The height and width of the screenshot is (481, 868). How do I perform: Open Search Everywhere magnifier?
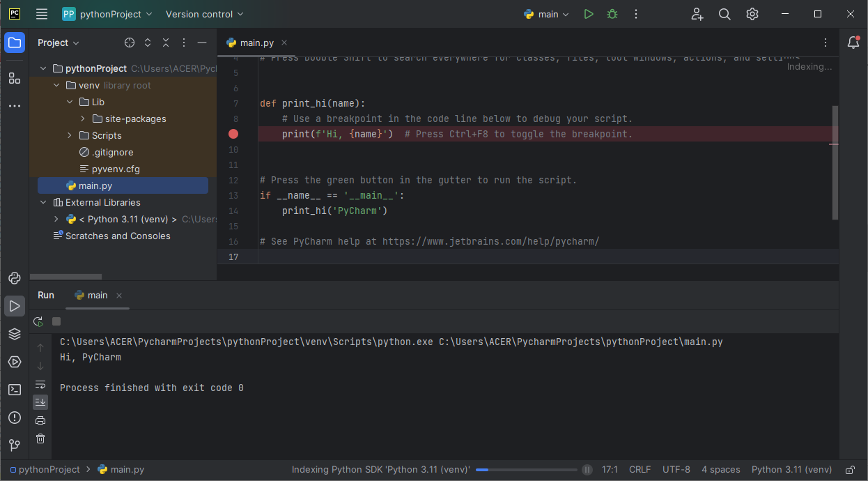pyautogui.click(x=724, y=14)
